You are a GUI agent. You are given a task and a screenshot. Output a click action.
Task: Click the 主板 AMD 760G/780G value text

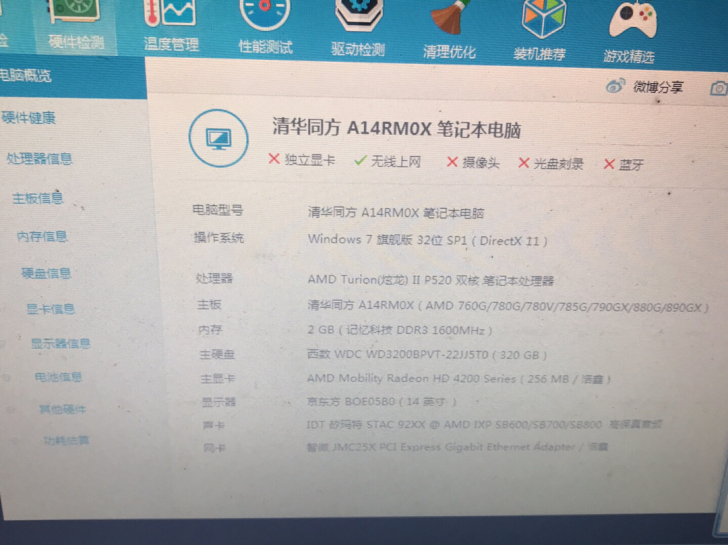[x=508, y=306]
